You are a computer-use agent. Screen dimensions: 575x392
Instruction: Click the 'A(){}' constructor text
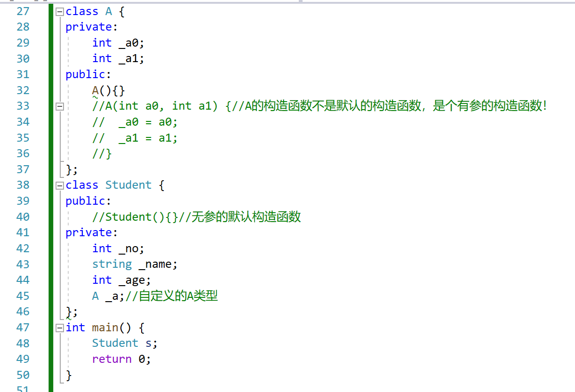tap(109, 90)
